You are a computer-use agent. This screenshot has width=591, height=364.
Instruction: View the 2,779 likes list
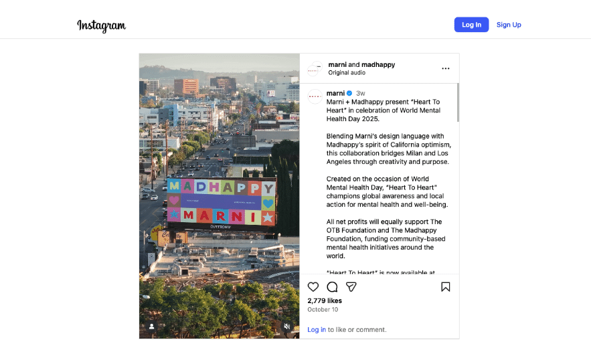tap(325, 301)
